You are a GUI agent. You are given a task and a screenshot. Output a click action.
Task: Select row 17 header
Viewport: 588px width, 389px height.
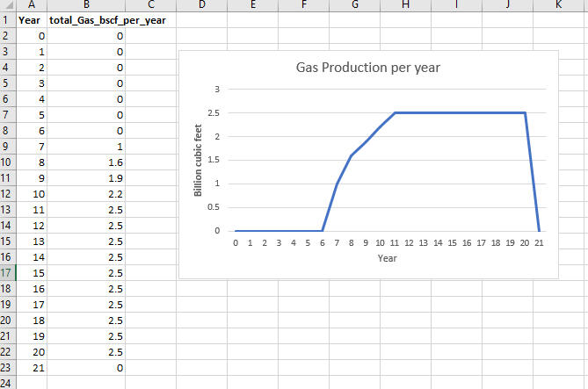[x=8, y=273]
